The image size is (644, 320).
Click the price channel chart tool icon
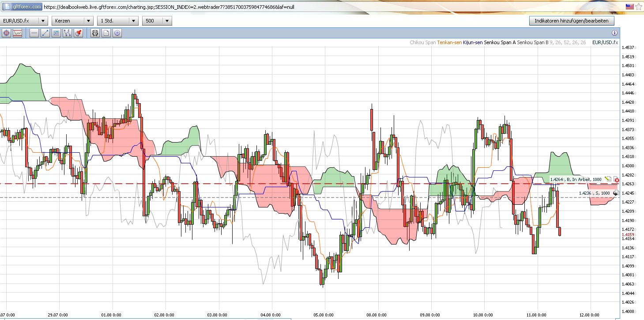point(18,33)
